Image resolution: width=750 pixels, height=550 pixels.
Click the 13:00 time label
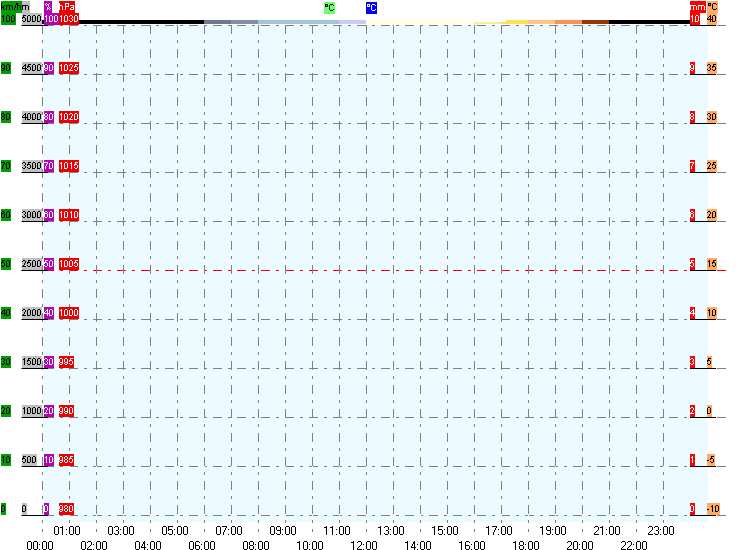(391, 530)
